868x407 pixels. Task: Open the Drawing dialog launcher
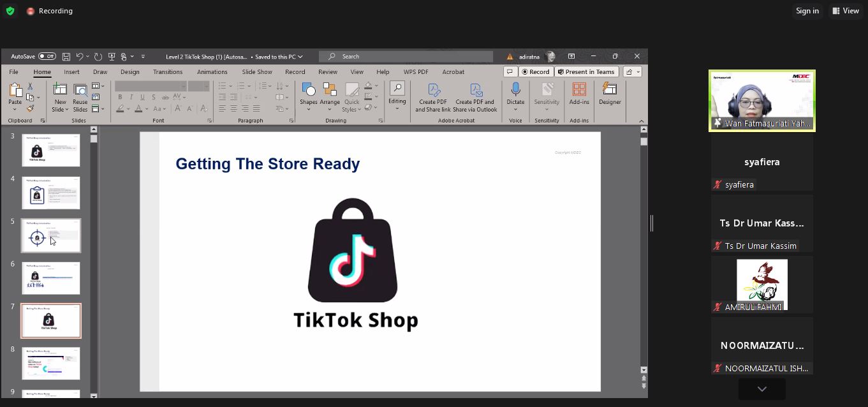tap(381, 121)
